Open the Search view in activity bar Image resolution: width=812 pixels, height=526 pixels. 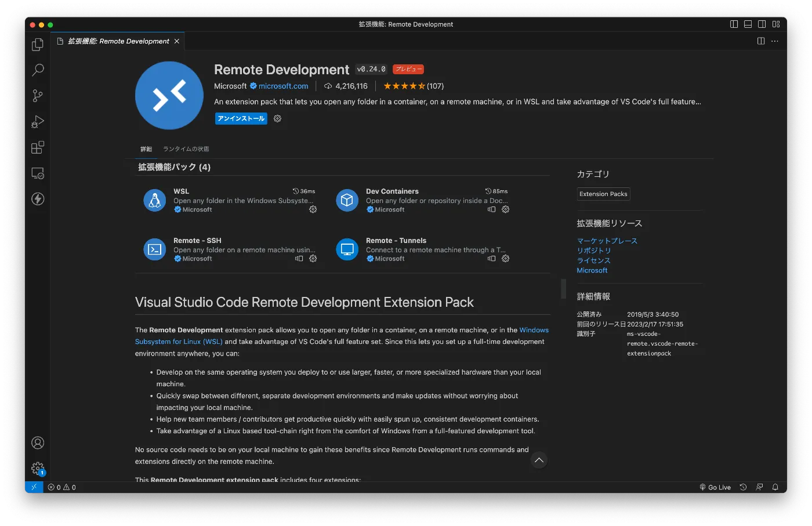tap(38, 70)
